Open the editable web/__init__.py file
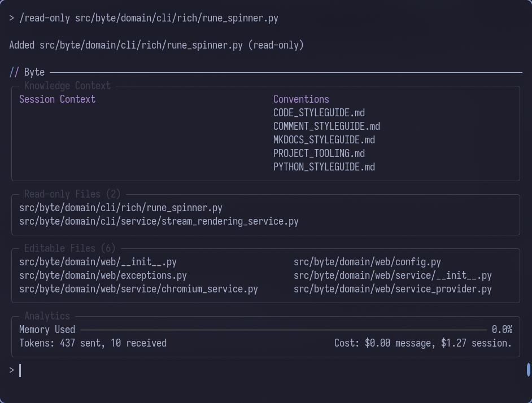 [x=98, y=262]
